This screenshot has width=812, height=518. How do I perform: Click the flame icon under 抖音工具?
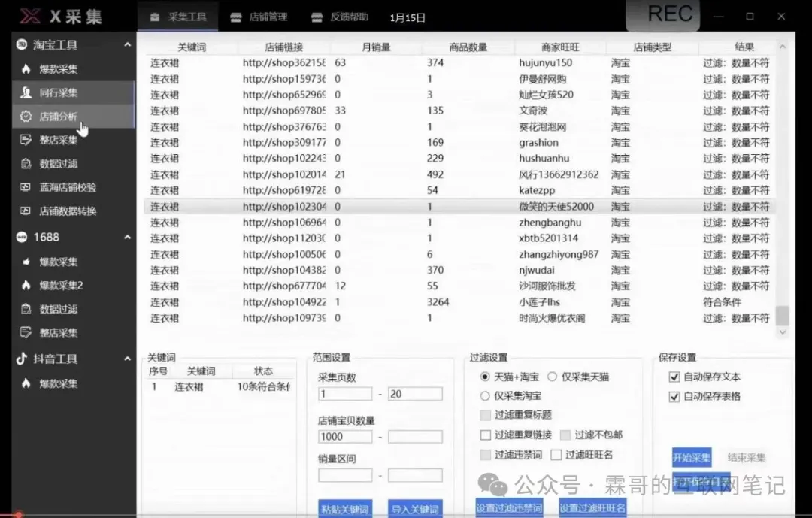coord(26,383)
